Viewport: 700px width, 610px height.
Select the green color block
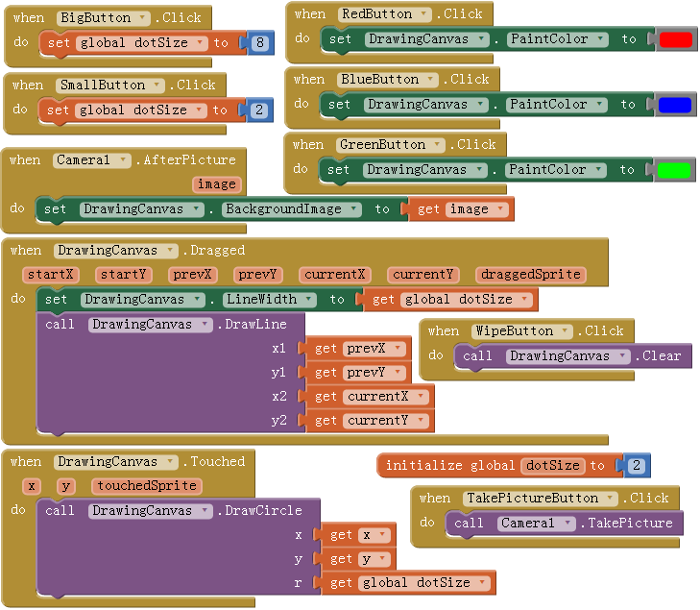(x=676, y=170)
